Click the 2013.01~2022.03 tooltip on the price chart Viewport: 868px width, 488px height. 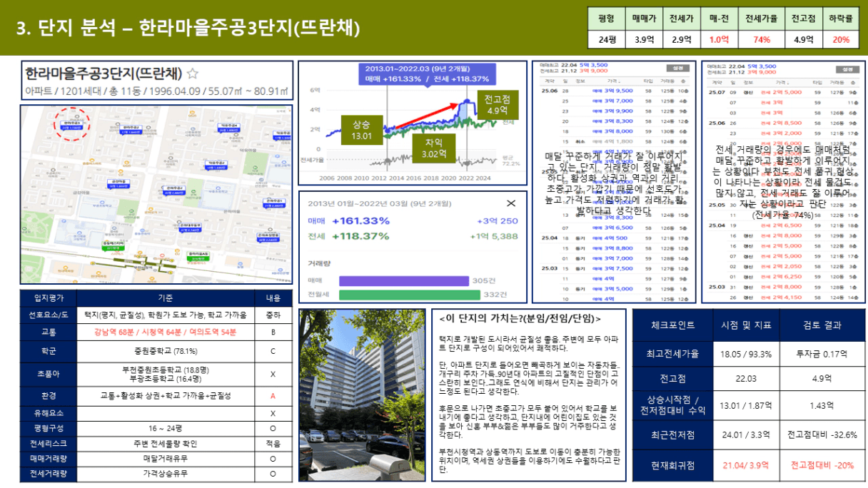tap(427, 74)
